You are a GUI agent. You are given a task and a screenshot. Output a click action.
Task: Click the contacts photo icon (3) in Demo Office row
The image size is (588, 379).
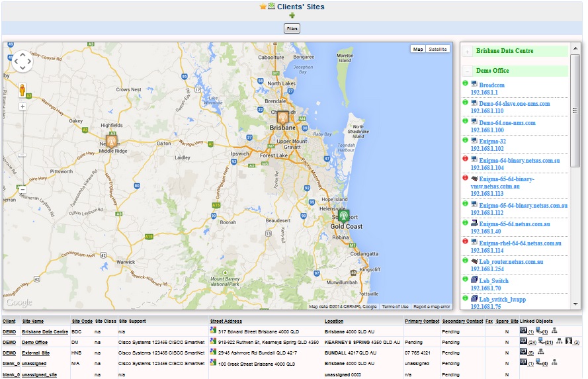coord(569,341)
